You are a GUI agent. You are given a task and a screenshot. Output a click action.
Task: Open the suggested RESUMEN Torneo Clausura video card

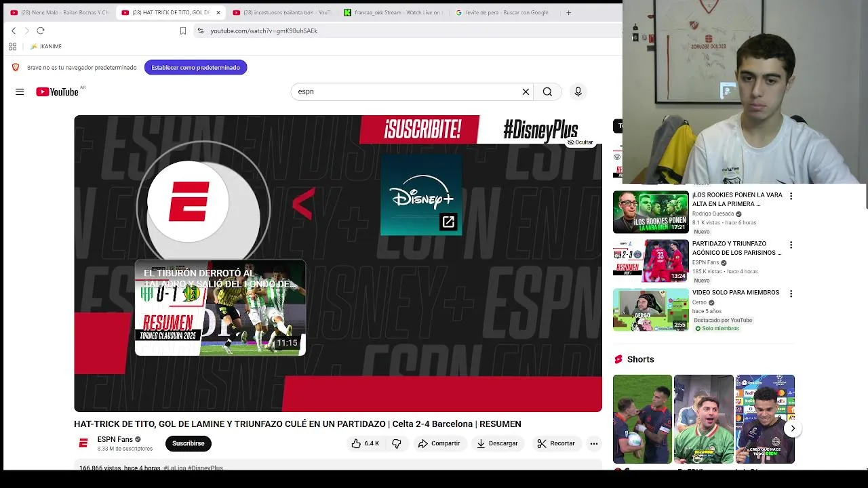pyautogui.click(x=220, y=308)
